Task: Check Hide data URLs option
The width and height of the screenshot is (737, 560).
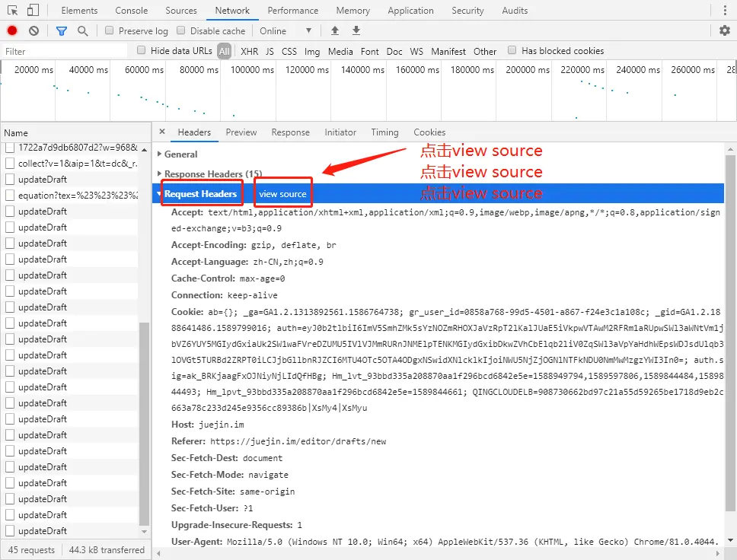Action: [141, 49]
